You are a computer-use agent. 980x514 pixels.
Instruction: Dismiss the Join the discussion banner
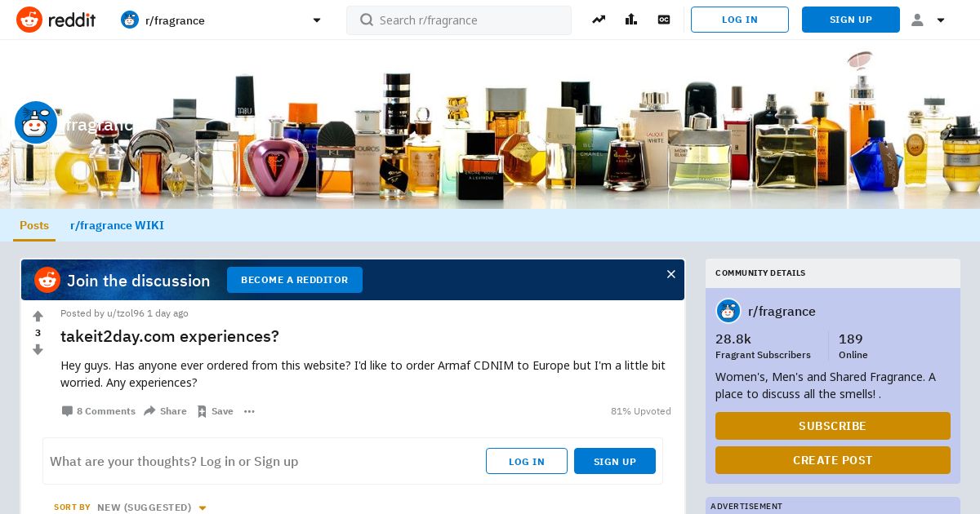[671, 274]
